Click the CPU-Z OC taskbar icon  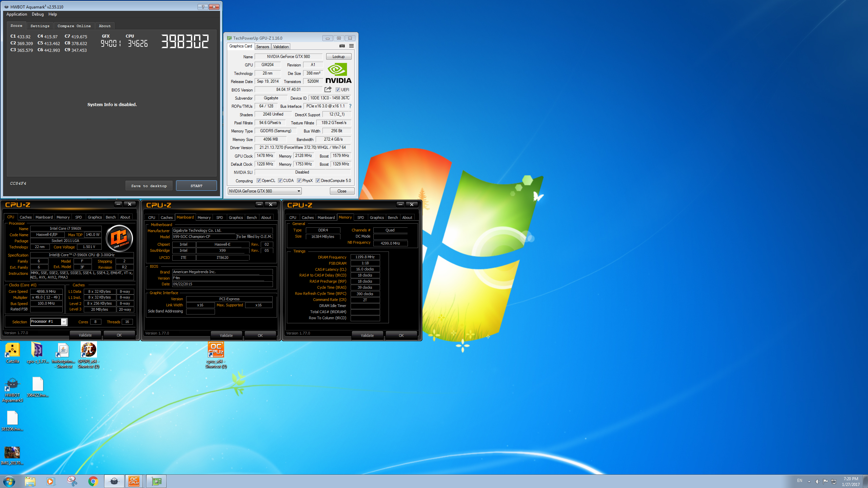(x=134, y=481)
